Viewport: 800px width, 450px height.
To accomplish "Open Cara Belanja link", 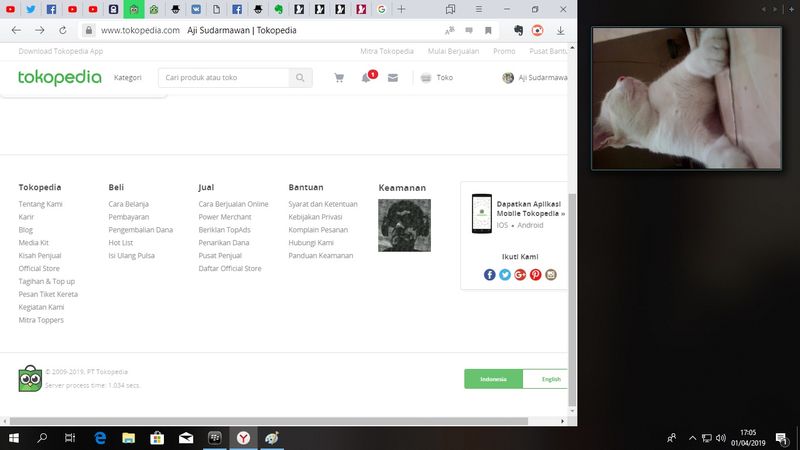I will [x=128, y=204].
